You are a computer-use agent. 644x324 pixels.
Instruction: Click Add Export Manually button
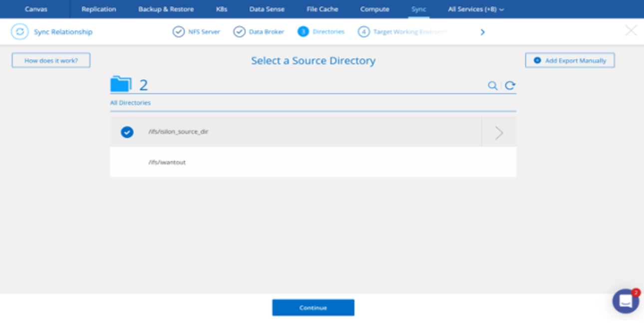click(570, 61)
